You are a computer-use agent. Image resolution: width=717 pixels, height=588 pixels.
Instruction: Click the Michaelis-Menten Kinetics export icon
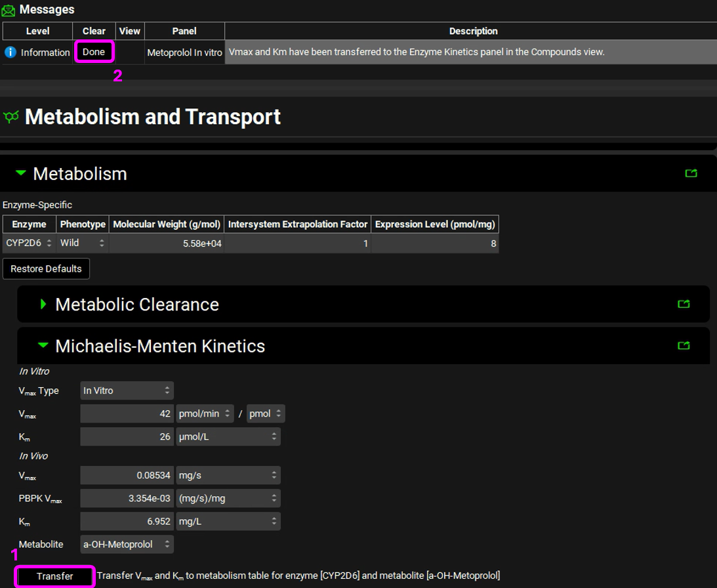click(x=684, y=345)
